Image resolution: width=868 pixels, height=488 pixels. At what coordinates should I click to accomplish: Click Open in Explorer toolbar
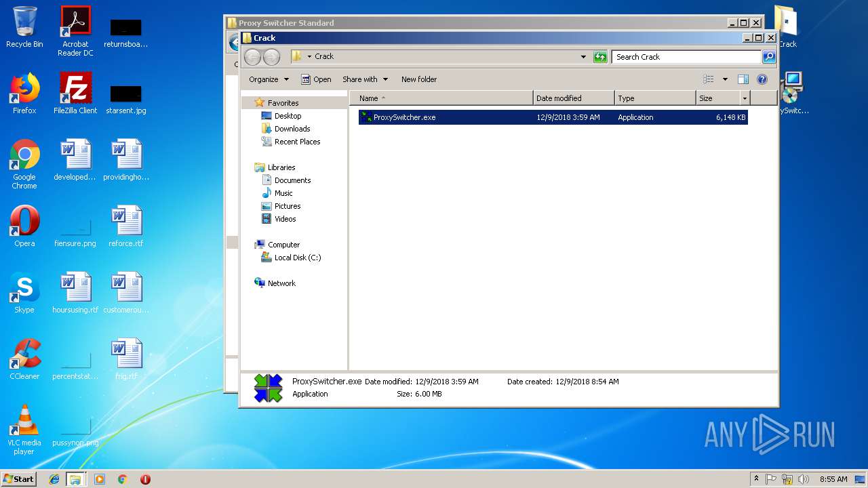[316, 79]
